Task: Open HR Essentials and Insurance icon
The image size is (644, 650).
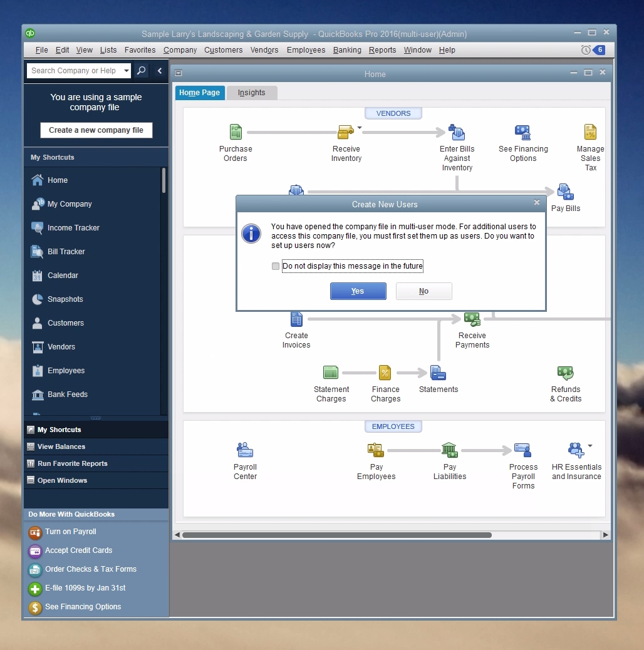Action: pos(576,450)
